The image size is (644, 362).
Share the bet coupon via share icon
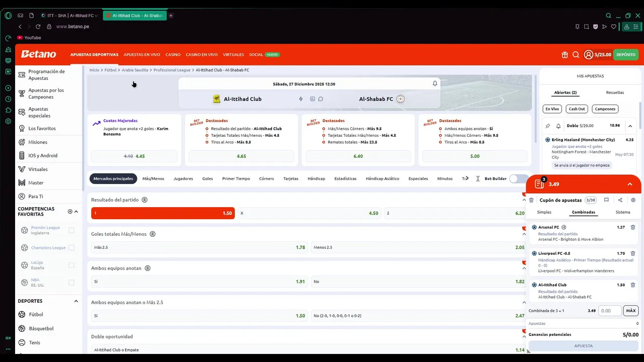pyautogui.click(x=620, y=200)
